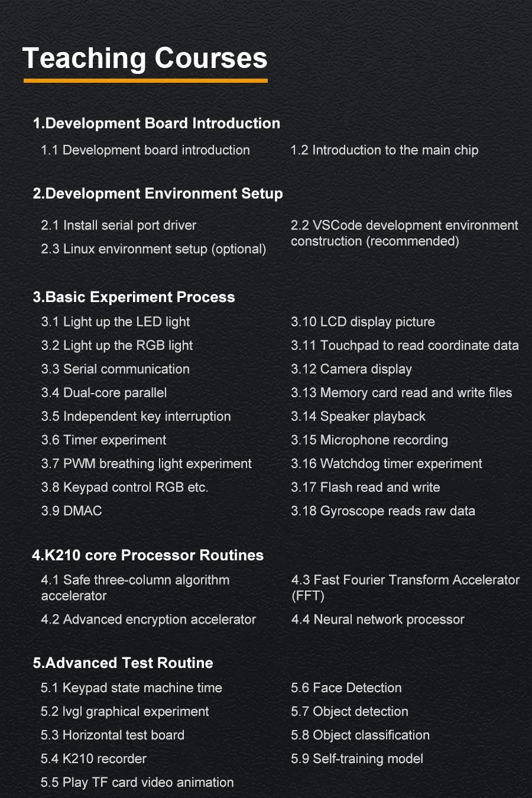Click the 4.K210 core Processor Routines heading
Viewport: 532px width, 798px height.
click(x=148, y=555)
